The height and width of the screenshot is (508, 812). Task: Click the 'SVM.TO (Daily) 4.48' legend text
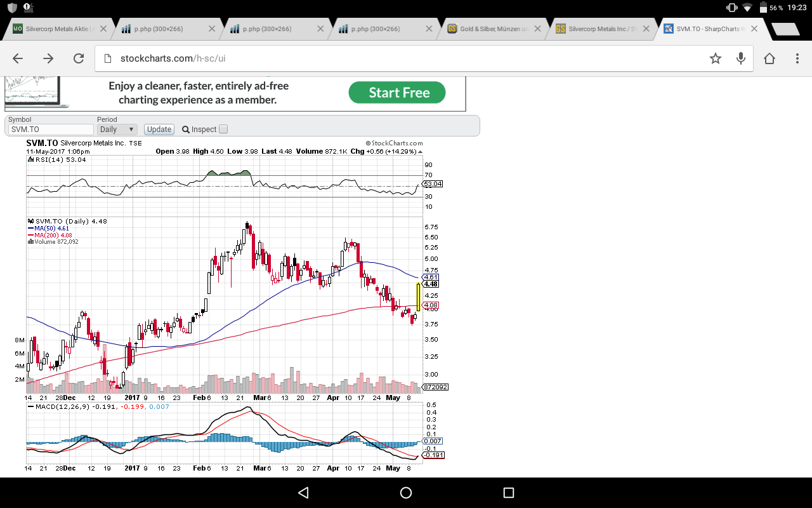click(71, 221)
